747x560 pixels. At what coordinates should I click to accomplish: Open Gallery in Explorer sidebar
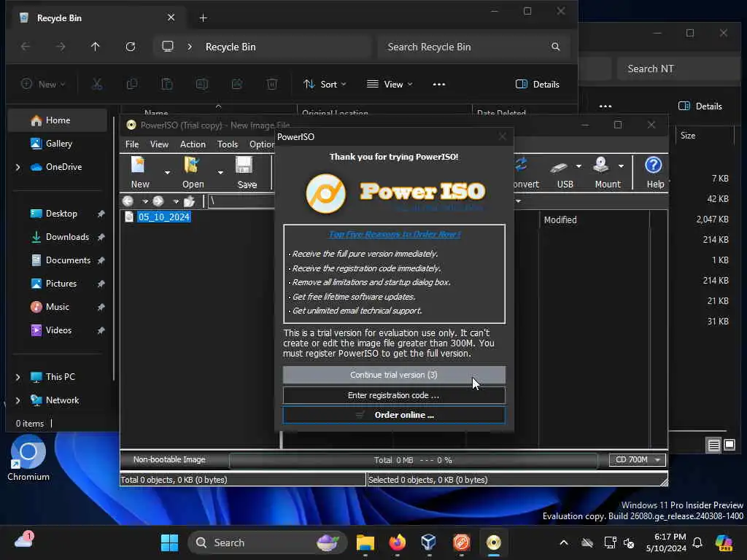coord(58,144)
